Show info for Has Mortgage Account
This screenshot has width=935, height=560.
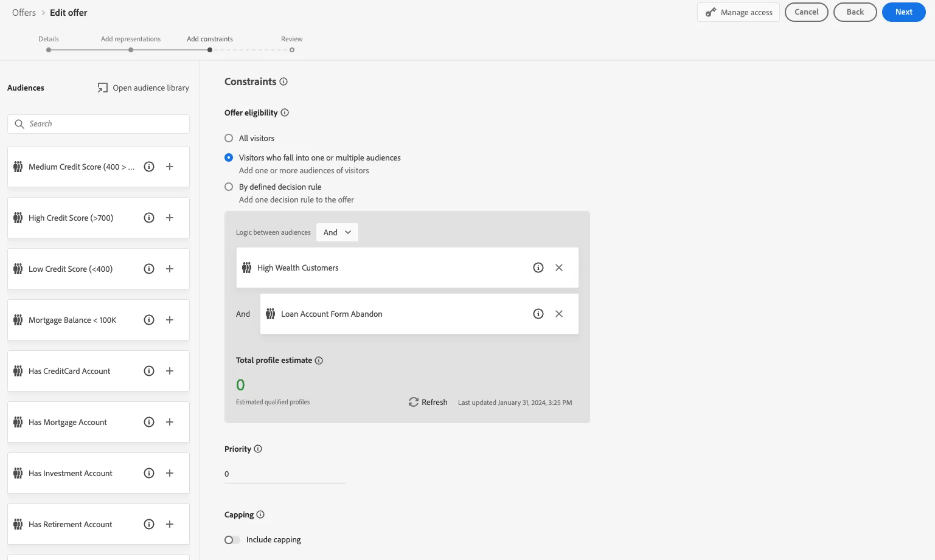click(x=149, y=422)
